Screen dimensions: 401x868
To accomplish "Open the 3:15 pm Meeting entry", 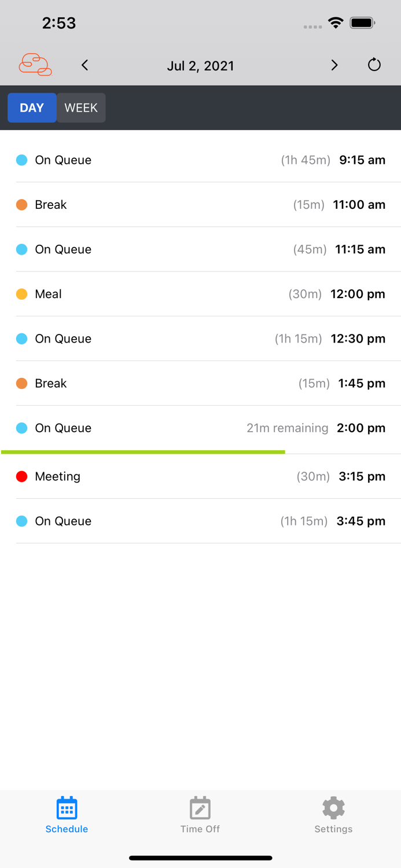I will pyautogui.click(x=200, y=476).
